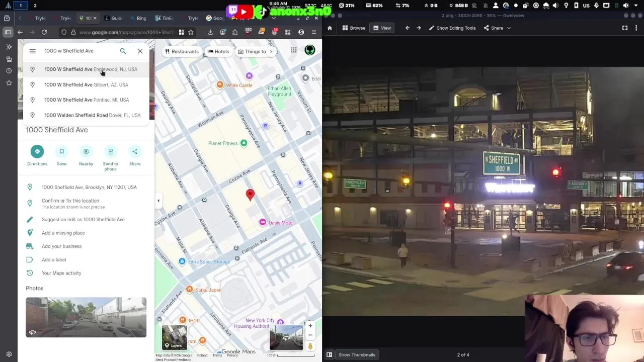This screenshot has height=362, width=644.
Task: Click the red location pin on map
Action: pos(250,195)
